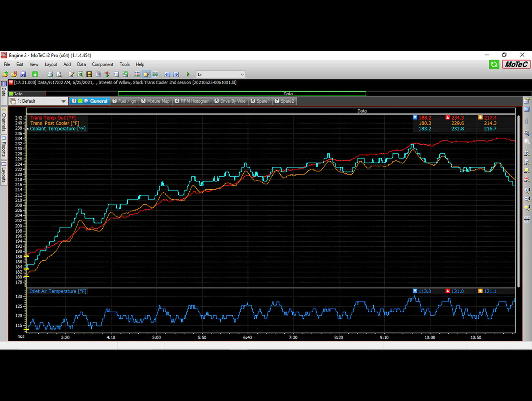Click the blue left arrow toolbar icon
The width and height of the screenshot is (532, 401).
(x=167, y=74)
